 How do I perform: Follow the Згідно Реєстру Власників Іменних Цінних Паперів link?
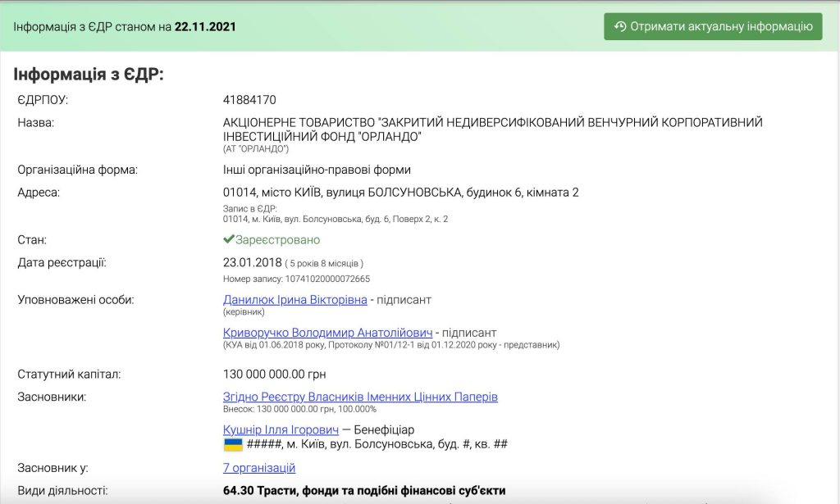pos(360,397)
